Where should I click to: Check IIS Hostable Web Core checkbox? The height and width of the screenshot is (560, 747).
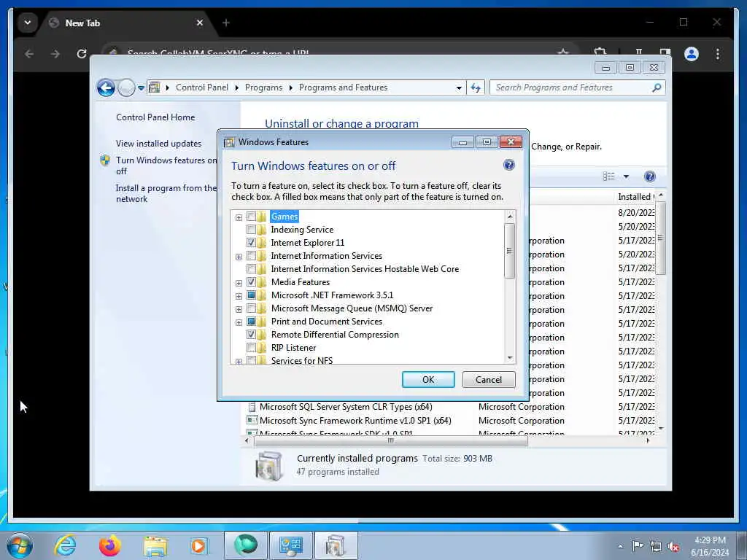click(251, 269)
